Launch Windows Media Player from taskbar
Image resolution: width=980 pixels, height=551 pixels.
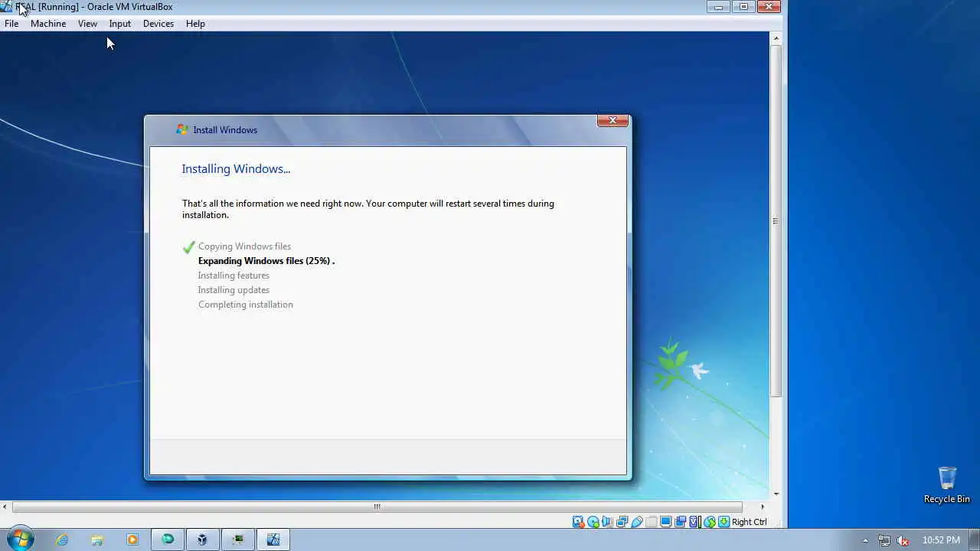132,540
